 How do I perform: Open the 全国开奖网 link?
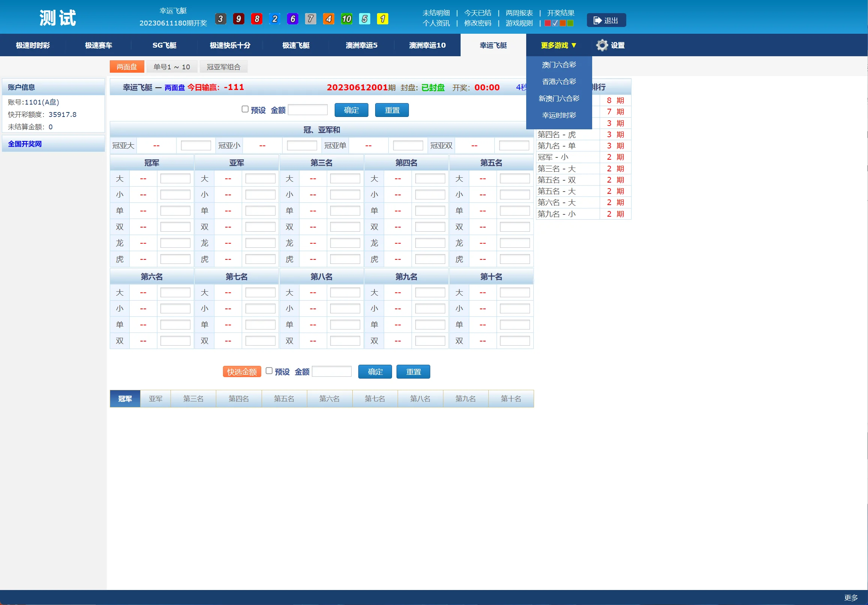[x=25, y=144]
